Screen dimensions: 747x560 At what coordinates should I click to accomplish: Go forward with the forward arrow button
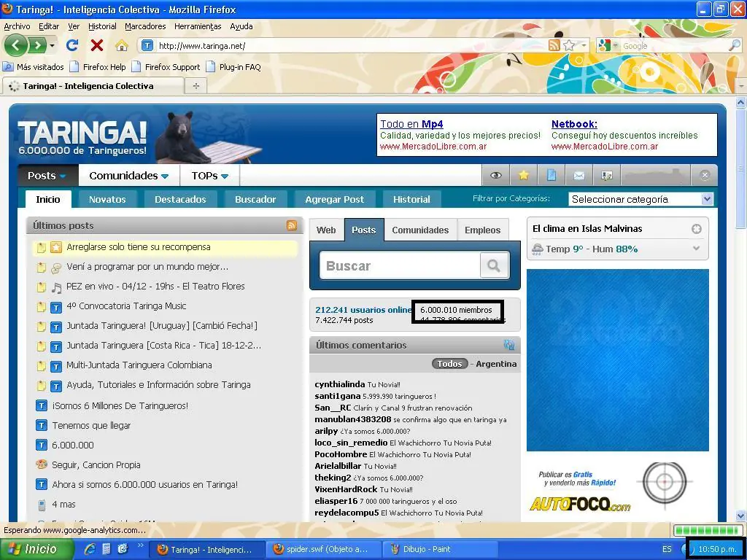[x=37, y=46]
